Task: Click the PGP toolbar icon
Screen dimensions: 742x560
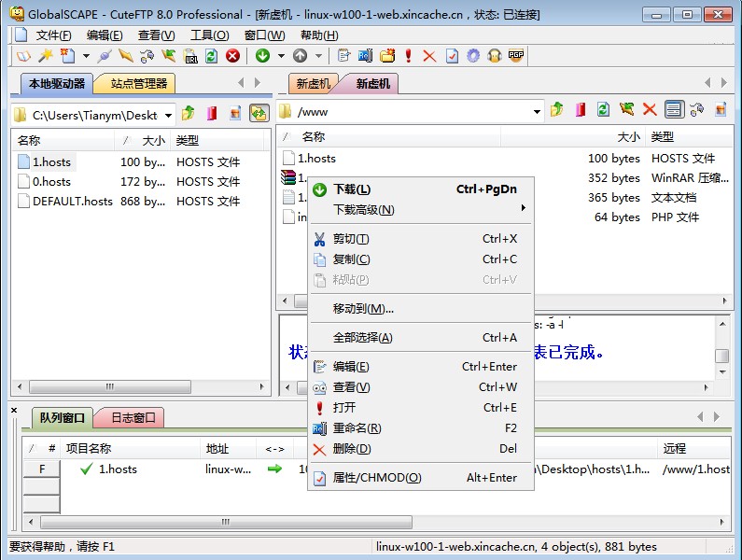Action: [x=516, y=56]
